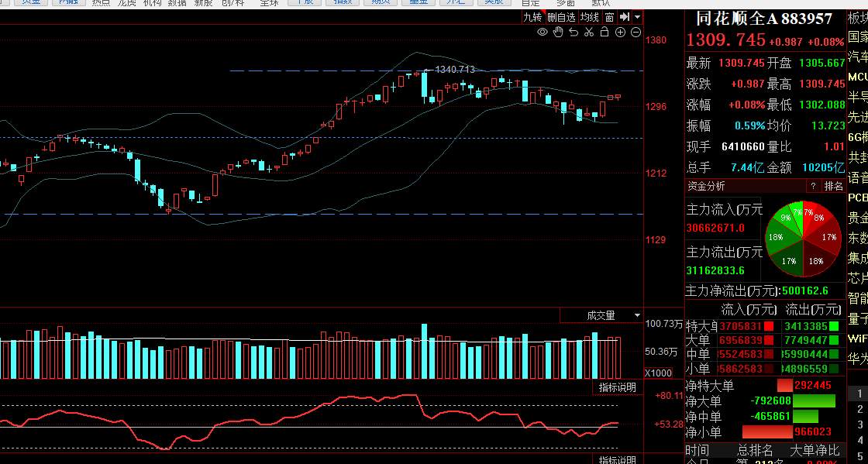Click the +80.11 indicator axis value
The image size is (868, 464).
click(x=669, y=395)
